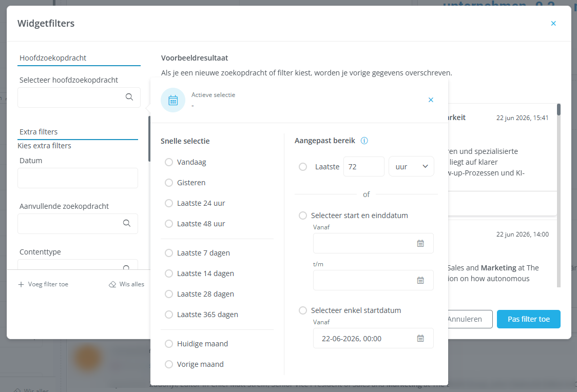The height and width of the screenshot is (392, 577).
Task: Close the Widgetfilters dialog
Action: point(553,24)
